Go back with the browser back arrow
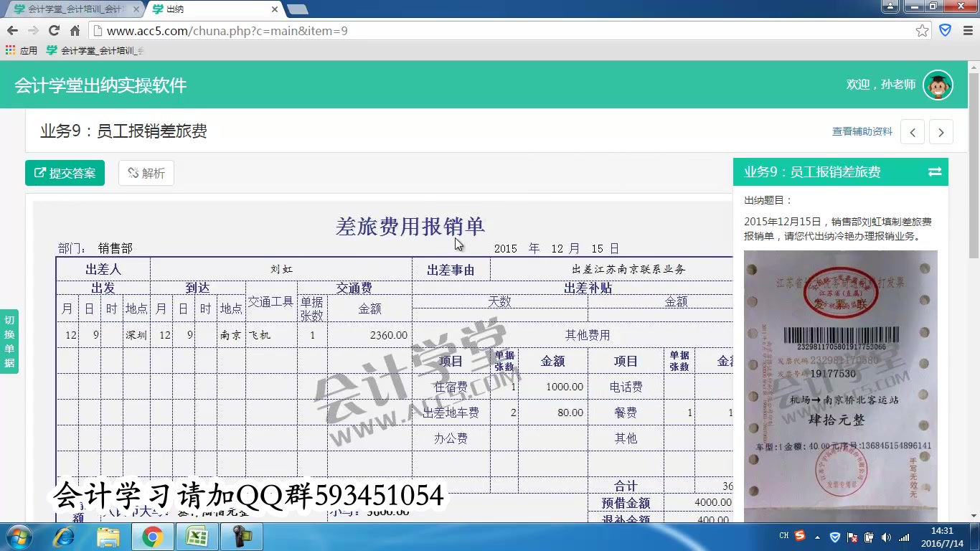 click(12, 31)
